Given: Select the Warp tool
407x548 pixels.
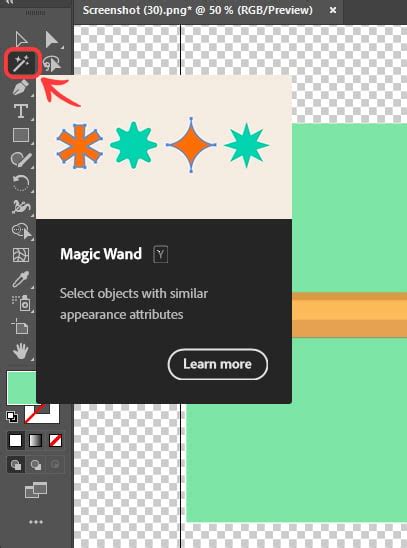Looking at the screenshot, I should tap(21, 207).
